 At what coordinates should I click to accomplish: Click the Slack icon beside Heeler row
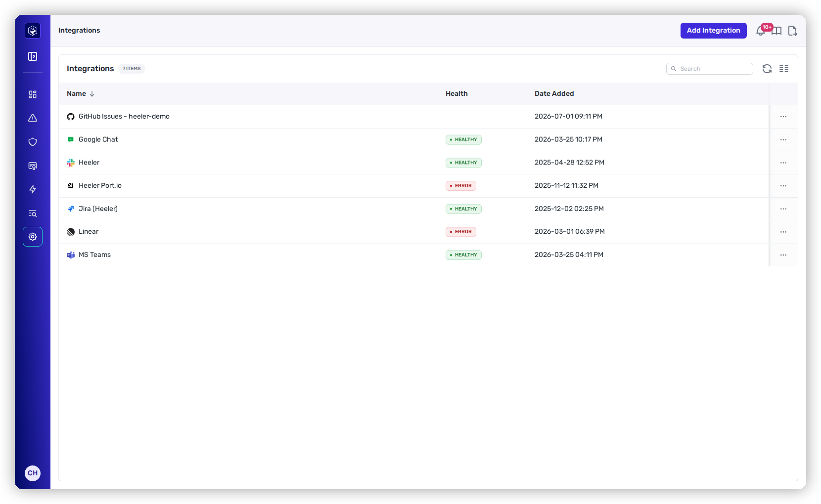coord(71,163)
